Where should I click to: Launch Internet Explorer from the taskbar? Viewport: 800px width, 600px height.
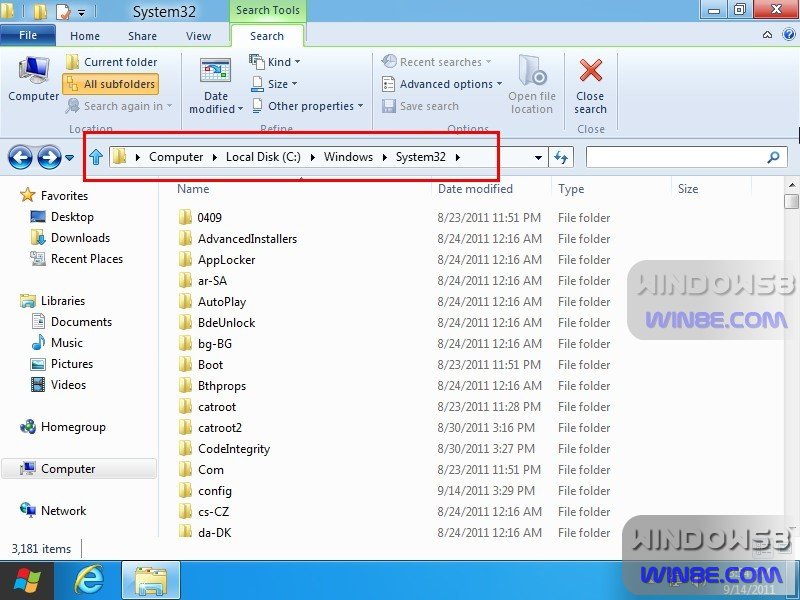pyautogui.click(x=89, y=581)
